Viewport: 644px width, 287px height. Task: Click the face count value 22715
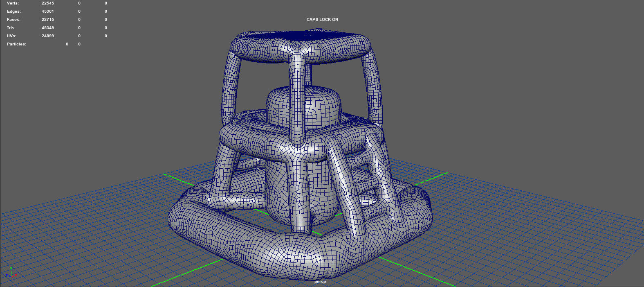coord(48,20)
